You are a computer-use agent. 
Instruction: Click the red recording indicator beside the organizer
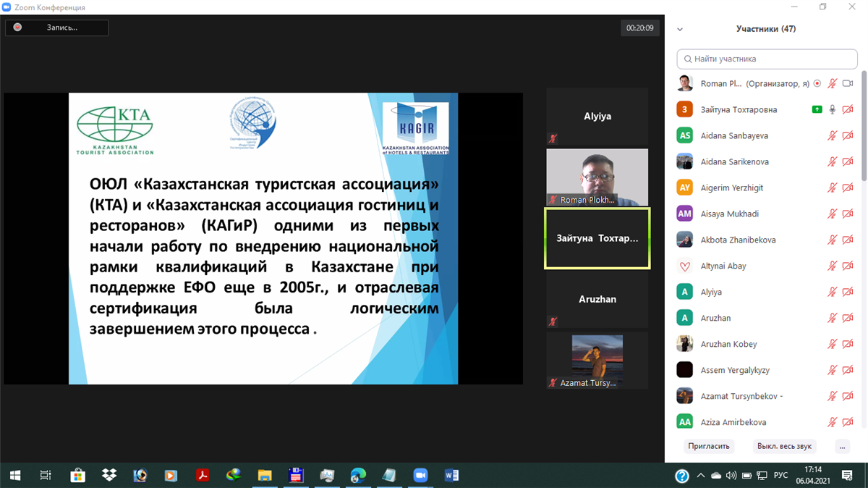pos(817,83)
